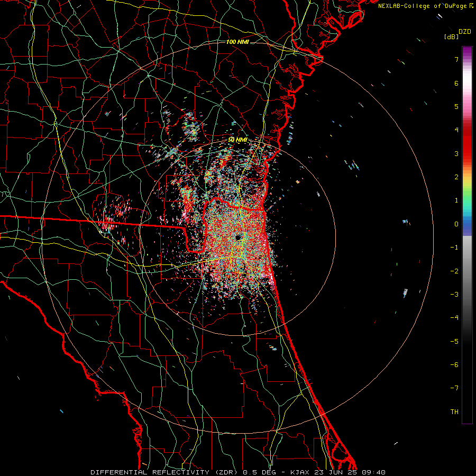Select the -6 value on the color scale

pyautogui.click(x=454, y=364)
